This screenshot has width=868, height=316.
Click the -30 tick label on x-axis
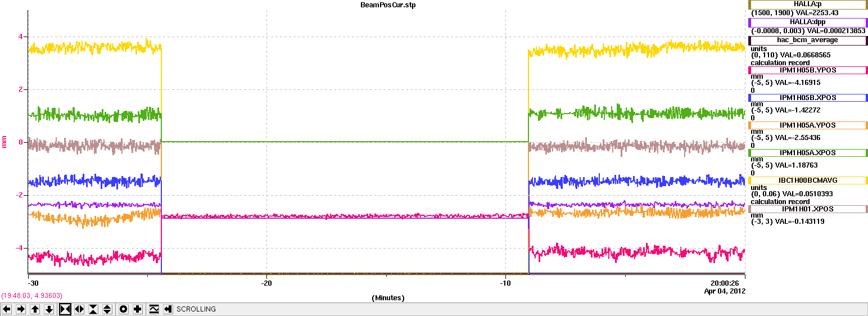coord(33,283)
